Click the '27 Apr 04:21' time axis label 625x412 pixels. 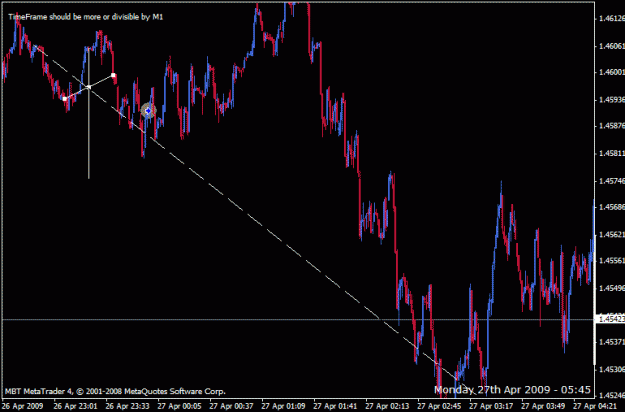(x=595, y=406)
